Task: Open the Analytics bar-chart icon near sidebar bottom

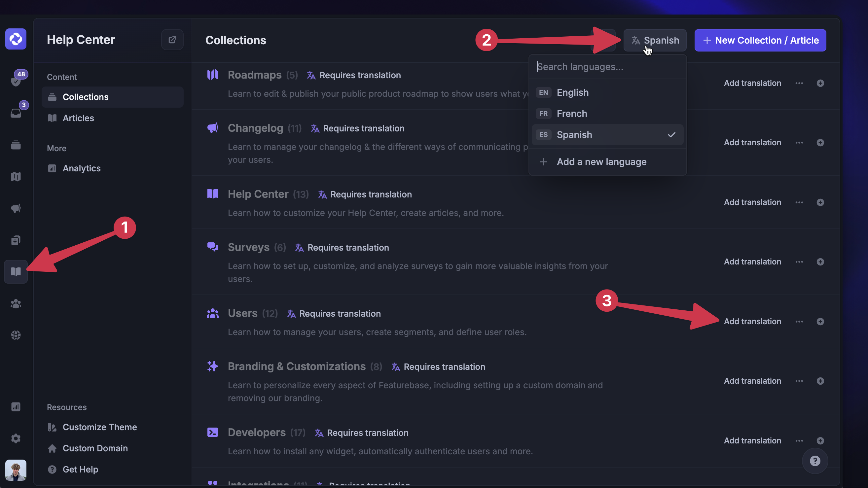Action: click(x=16, y=406)
